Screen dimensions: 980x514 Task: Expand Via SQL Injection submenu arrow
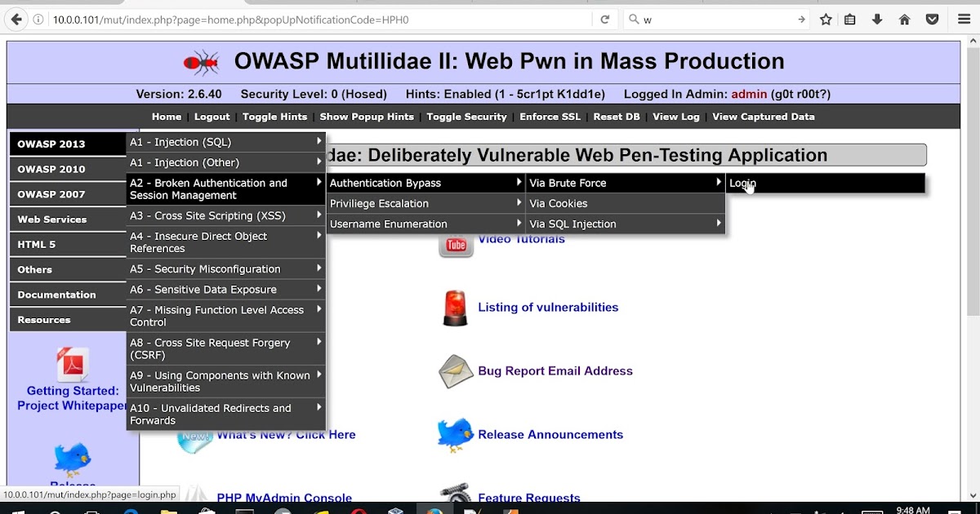[719, 223]
